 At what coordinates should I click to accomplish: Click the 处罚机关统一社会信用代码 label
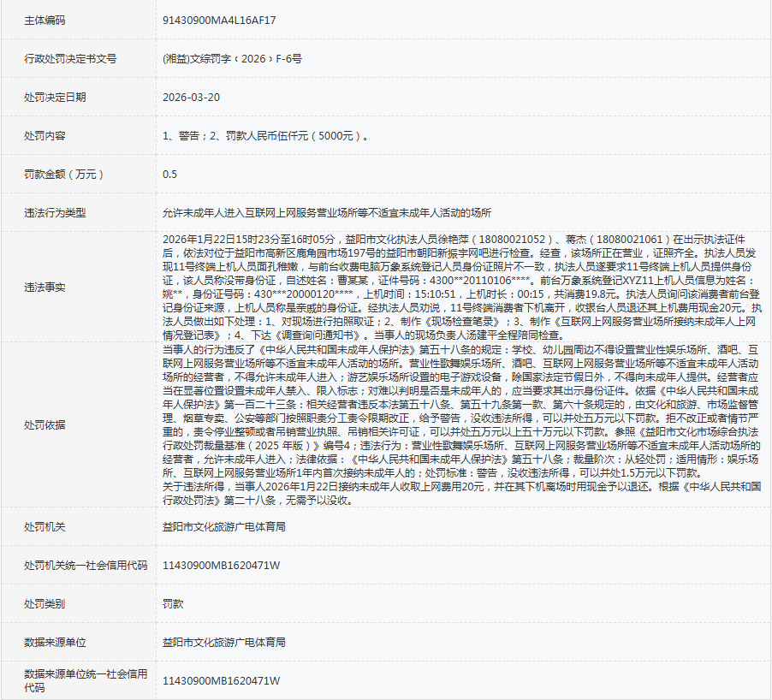pyautogui.click(x=86, y=566)
